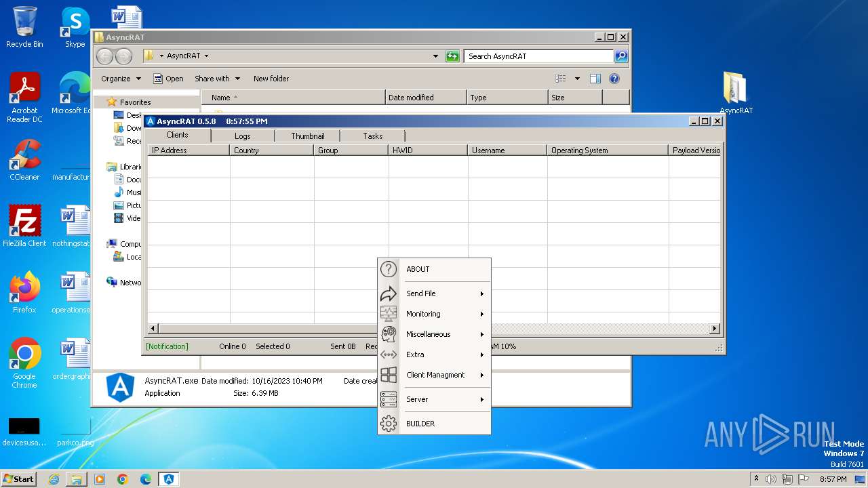Screen dimensions: 868x488
Task: Click the clock showing 8:57 PM
Action: click(833, 479)
